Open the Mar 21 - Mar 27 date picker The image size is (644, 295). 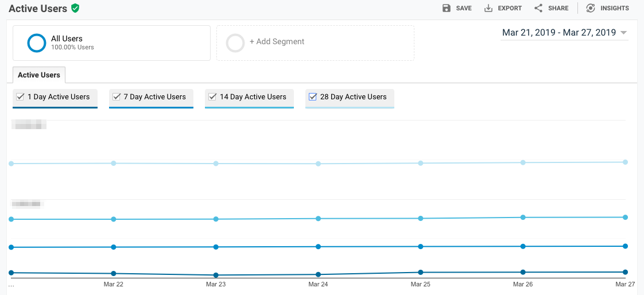tap(558, 33)
